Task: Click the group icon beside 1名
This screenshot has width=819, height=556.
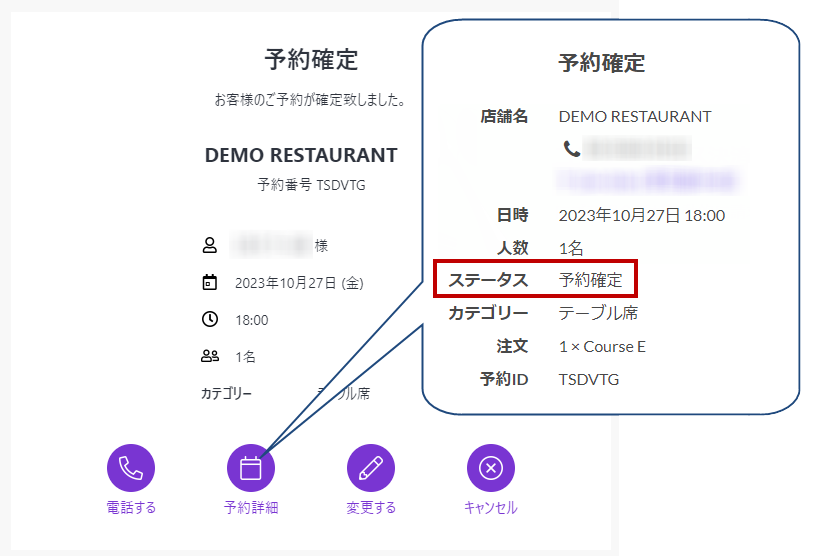Action: (x=210, y=356)
